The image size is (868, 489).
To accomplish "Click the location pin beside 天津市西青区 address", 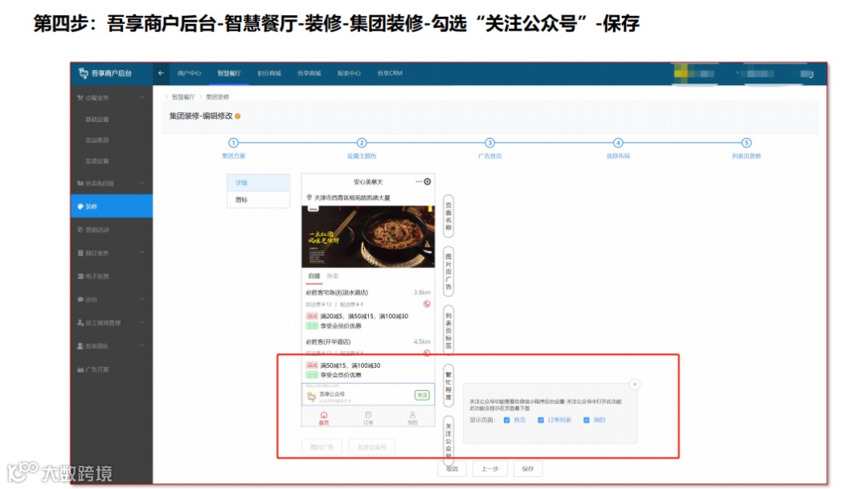I will [309, 198].
